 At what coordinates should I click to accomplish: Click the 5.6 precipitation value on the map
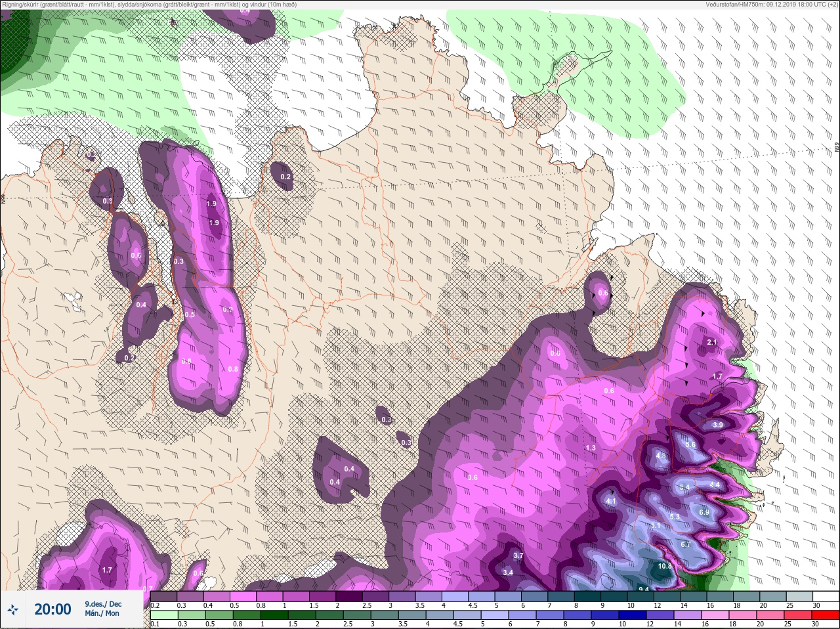[x=690, y=445]
